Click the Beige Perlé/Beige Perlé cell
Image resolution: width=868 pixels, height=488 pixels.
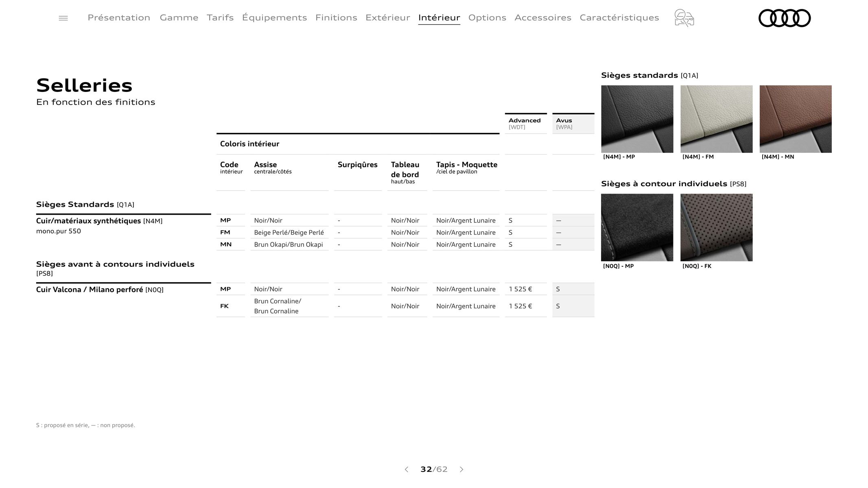pyautogui.click(x=289, y=233)
